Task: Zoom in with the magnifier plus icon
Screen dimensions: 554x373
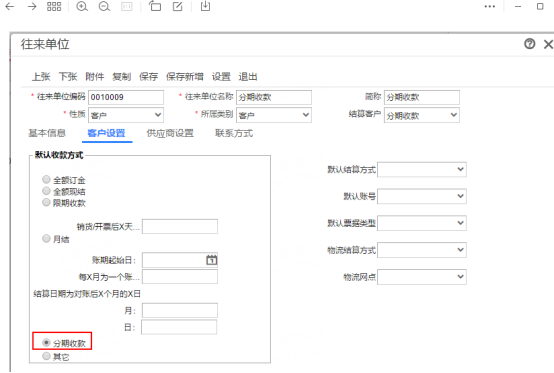Action: 82,6
